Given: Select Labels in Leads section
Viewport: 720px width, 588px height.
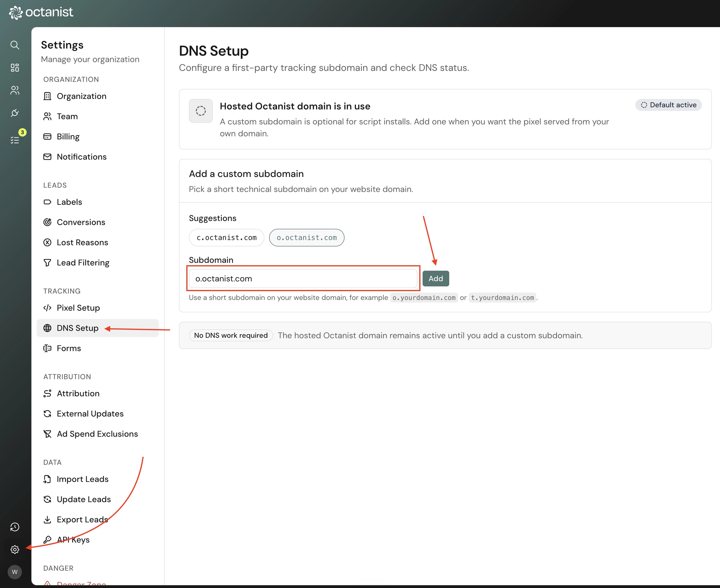Looking at the screenshot, I should [98, 202].
